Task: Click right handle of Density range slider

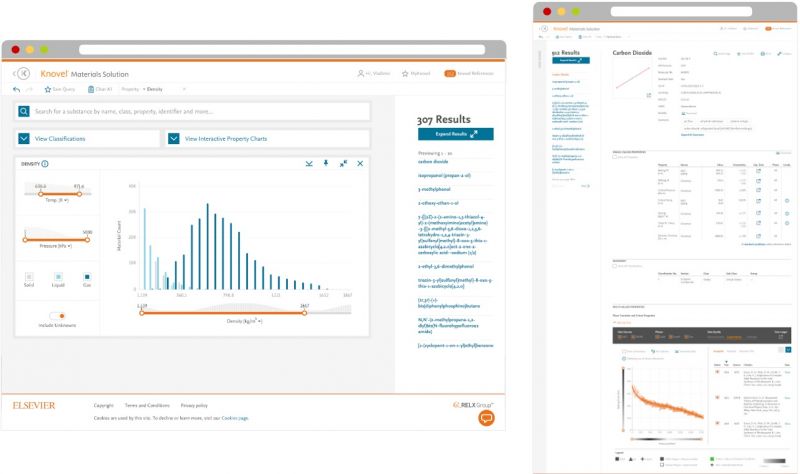Action: (x=305, y=313)
